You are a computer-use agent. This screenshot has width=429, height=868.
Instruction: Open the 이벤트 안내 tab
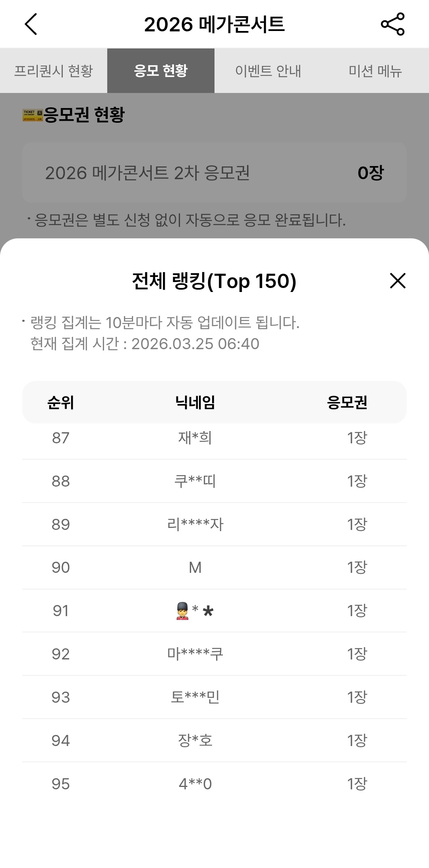point(268,71)
